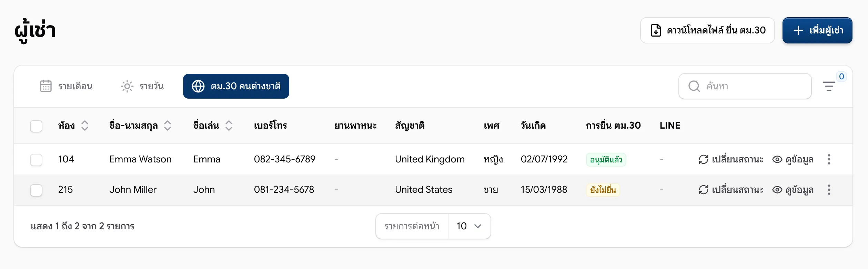Click birth date 02/07/1992

pos(544,159)
